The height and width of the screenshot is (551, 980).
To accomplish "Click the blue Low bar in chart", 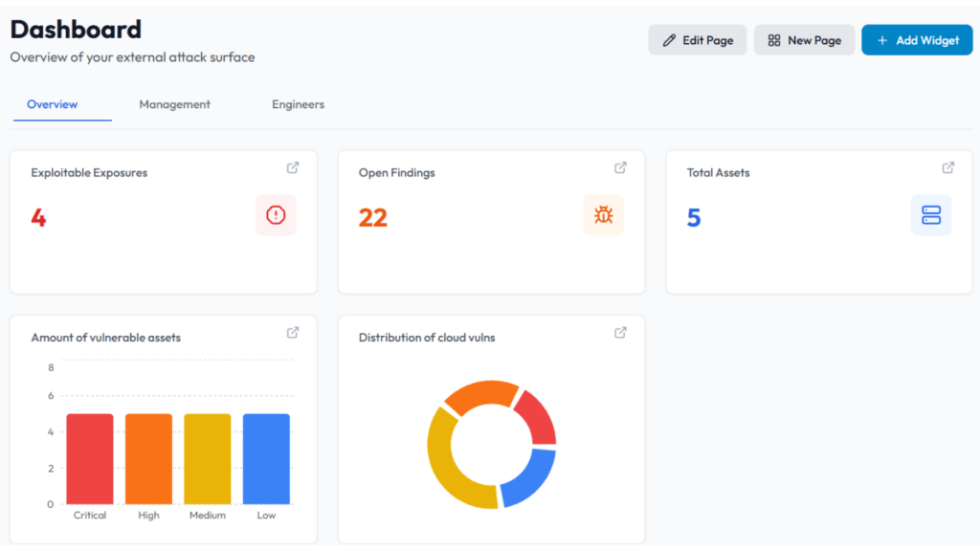I will [x=266, y=459].
